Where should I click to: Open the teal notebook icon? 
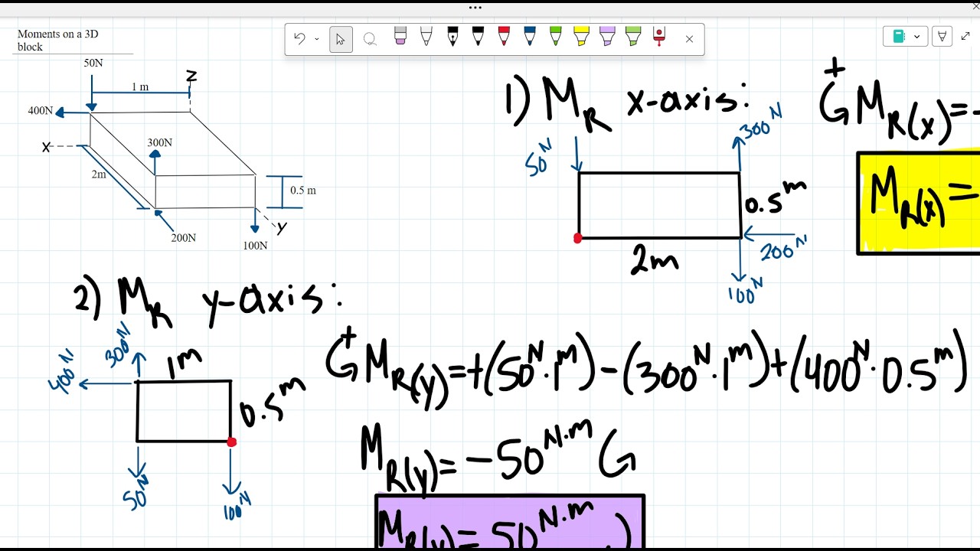pyautogui.click(x=899, y=36)
